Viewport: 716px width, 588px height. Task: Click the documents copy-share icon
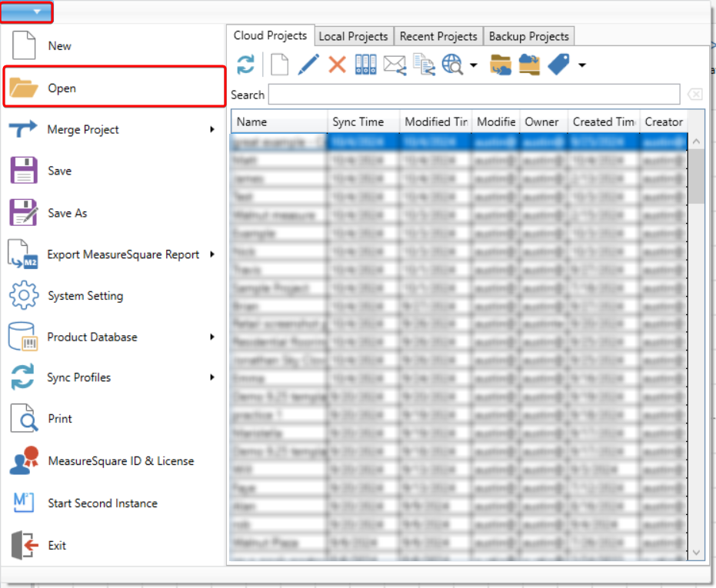tap(425, 65)
